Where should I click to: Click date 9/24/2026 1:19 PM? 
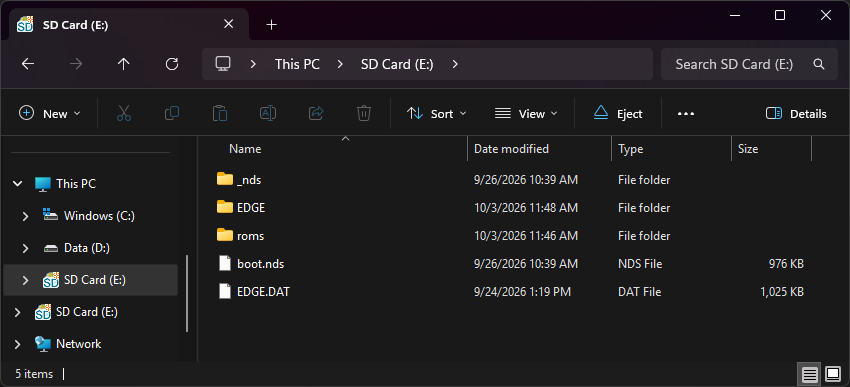point(523,292)
